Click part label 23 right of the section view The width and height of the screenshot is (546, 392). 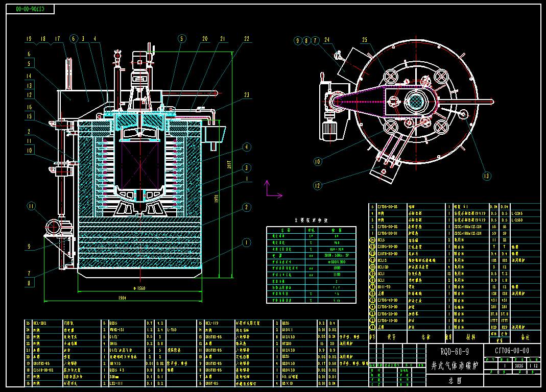point(247,95)
